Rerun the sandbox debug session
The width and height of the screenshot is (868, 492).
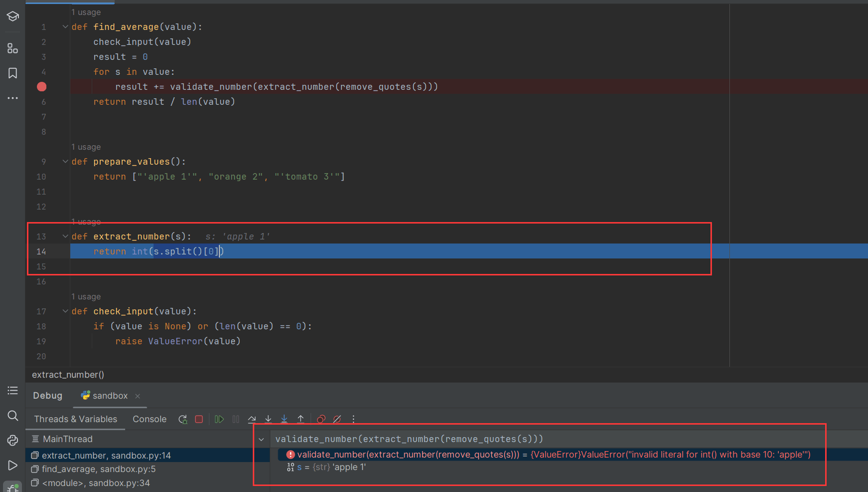click(x=183, y=419)
